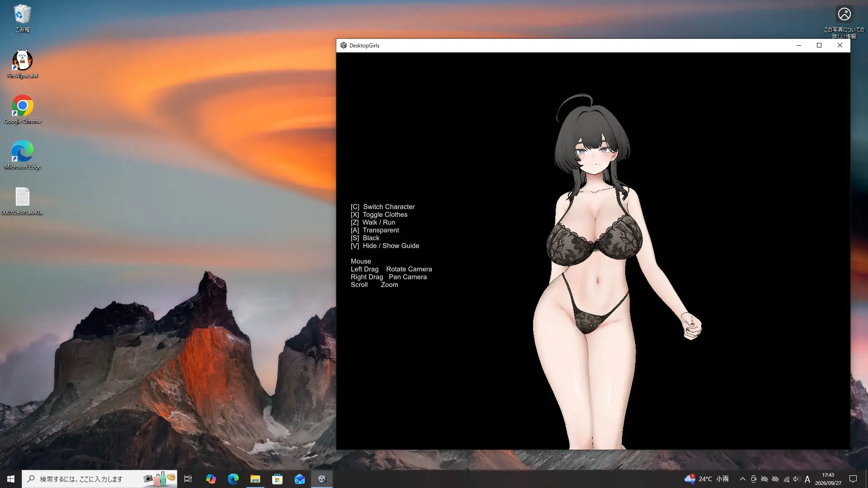868x488 pixels.
Task: Click the 'Scroll Zoom' guide text
Action: click(x=374, y=285)
